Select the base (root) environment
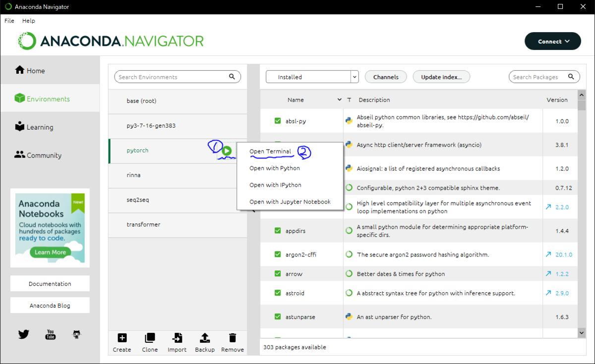 coord(178,101)
